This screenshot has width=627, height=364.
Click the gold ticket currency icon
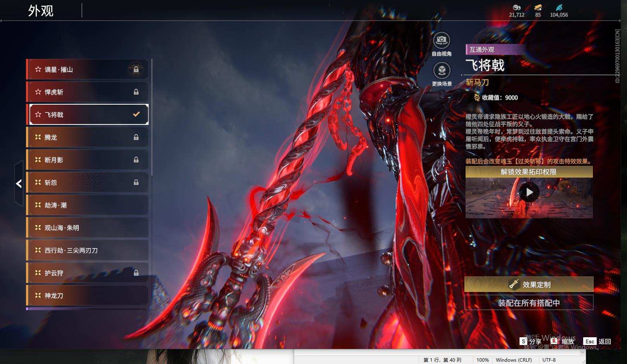click(x=538, y=7)
